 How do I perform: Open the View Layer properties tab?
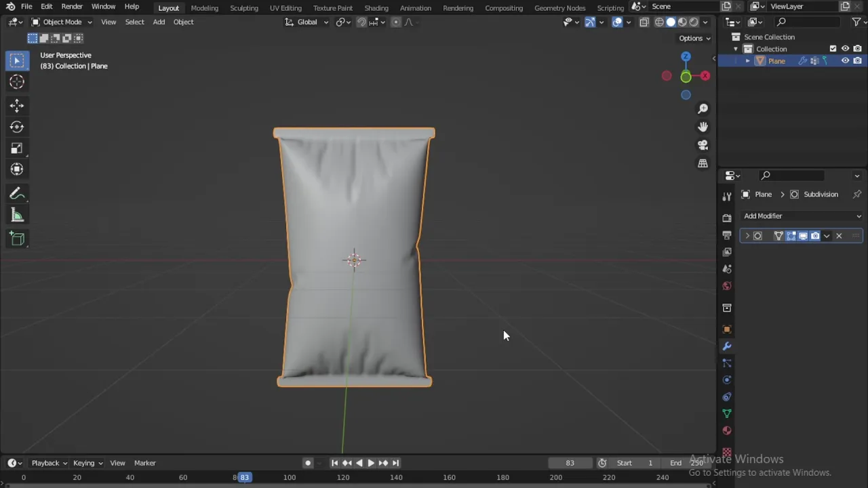click(727, 252)
